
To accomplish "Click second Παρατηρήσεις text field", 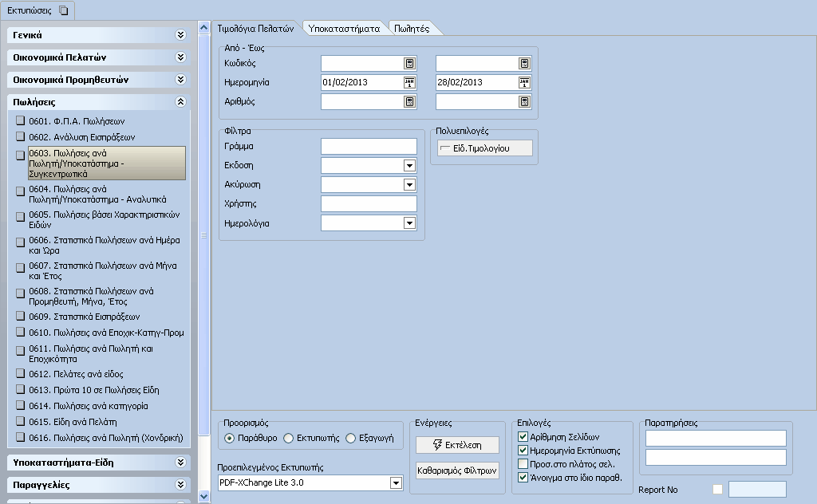I will [716, 457].
